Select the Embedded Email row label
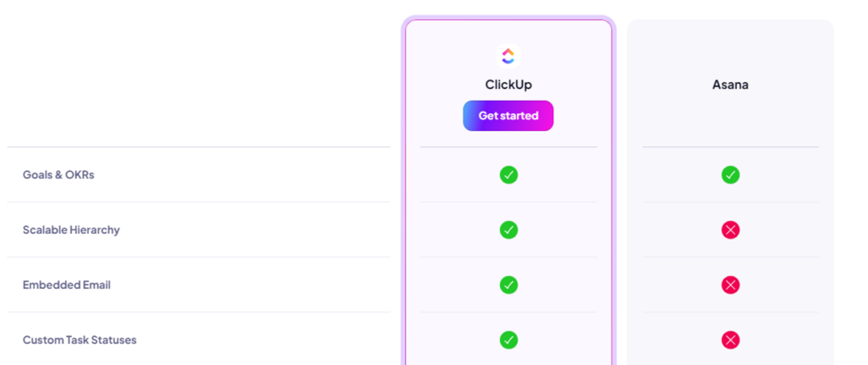The image size is (868, 365). pyautogui.click(x=66, y=285)
